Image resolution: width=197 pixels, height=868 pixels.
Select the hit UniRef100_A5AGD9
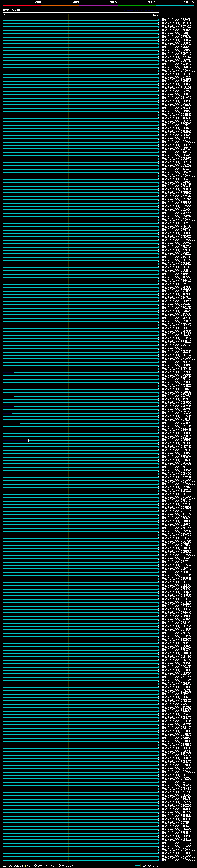point(176,393)
